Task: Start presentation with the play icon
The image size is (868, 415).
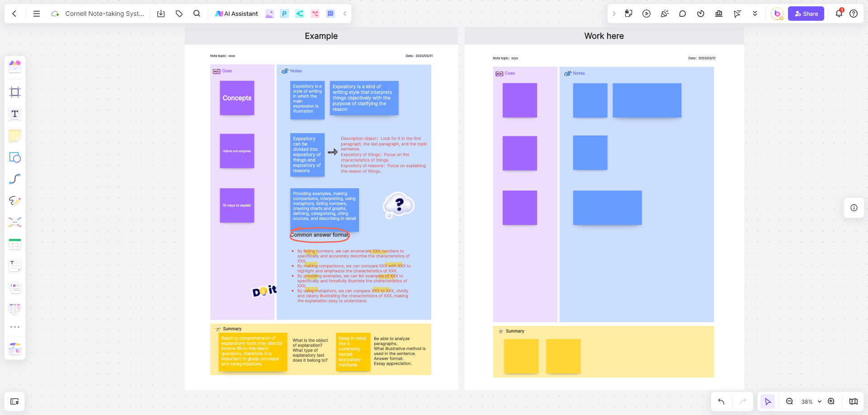Action: click(646, 14)
